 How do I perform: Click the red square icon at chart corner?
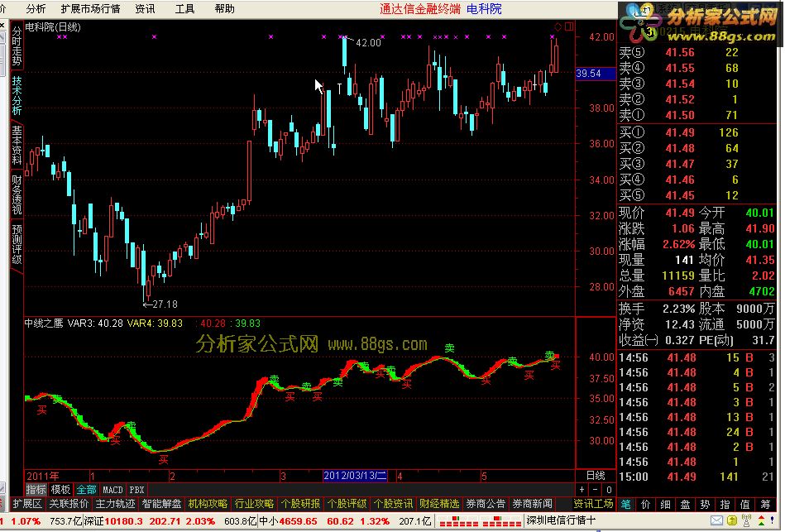[569, 26]
